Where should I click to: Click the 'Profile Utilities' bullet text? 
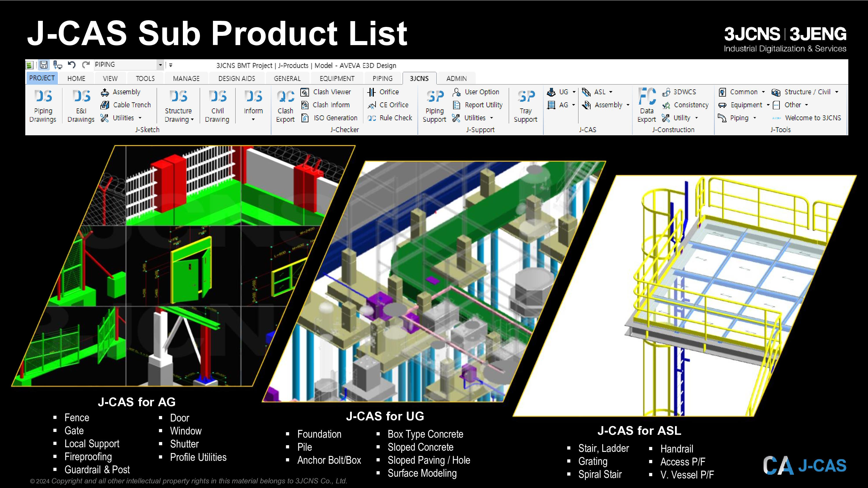[198, 457]
